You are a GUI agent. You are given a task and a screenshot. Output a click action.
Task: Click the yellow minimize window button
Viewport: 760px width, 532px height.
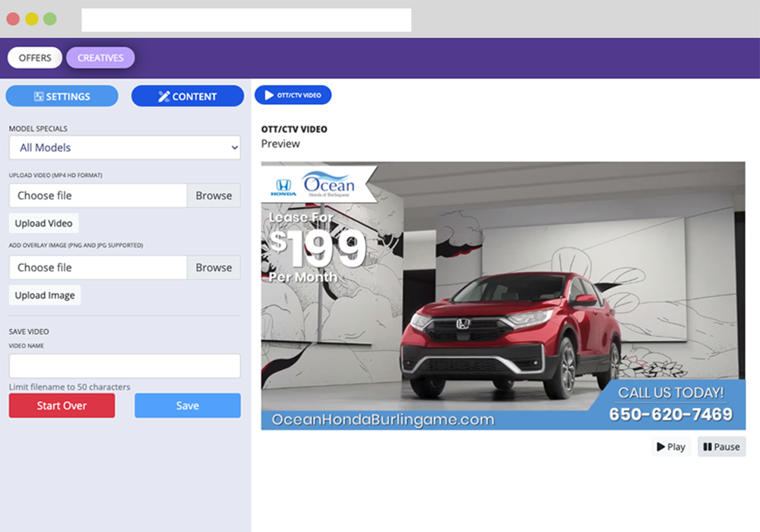click(32, 19)
